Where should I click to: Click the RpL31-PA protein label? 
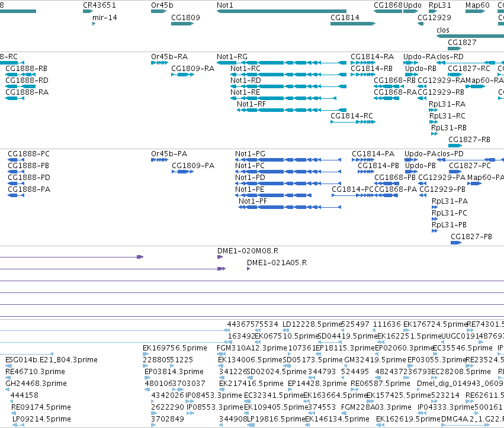coord(450,201)
